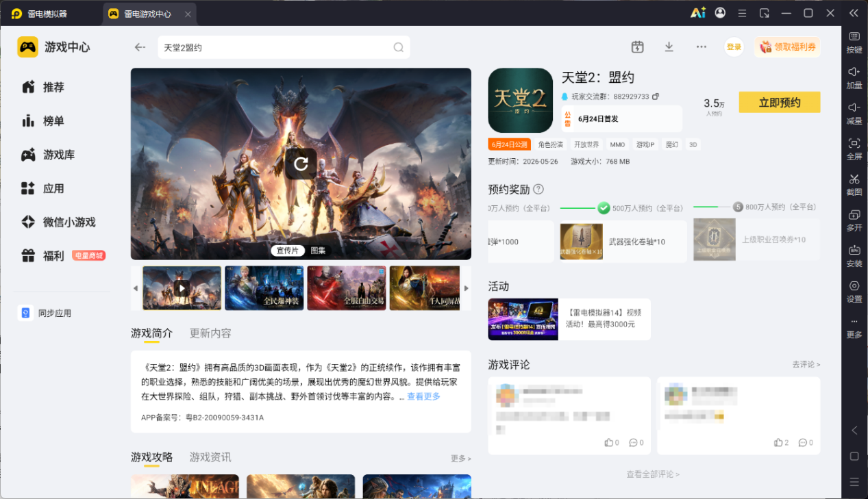Toggle media view to 图集
This screenshot has height=499, width=868.
(319, 251)
